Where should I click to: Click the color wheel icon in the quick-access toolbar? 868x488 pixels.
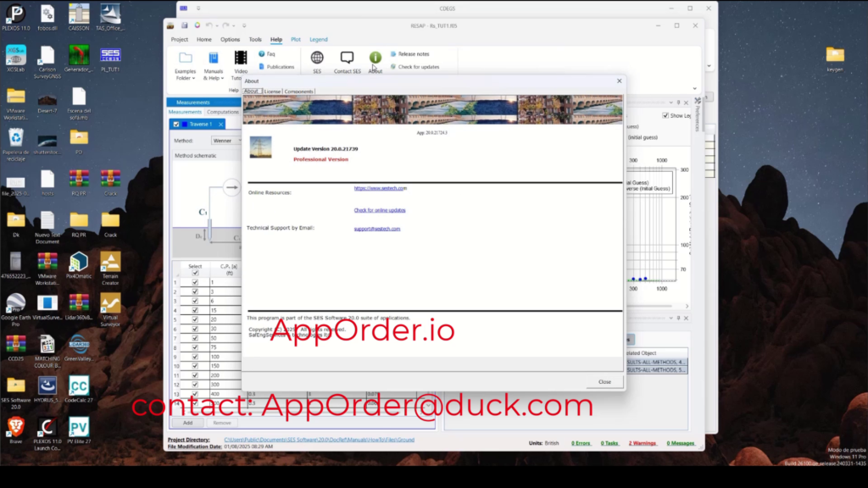pos(197,25)
